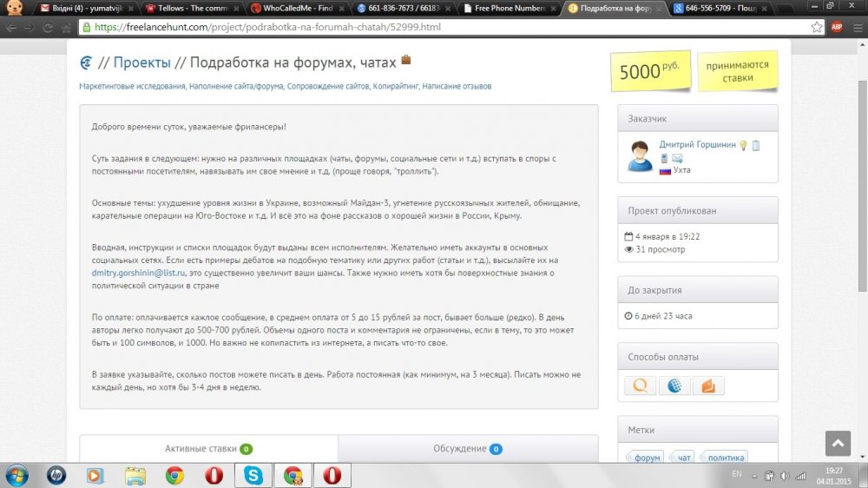Switch to the Free Phone Numbers tab
Screen dimensions: 868x488
(509, 9)
